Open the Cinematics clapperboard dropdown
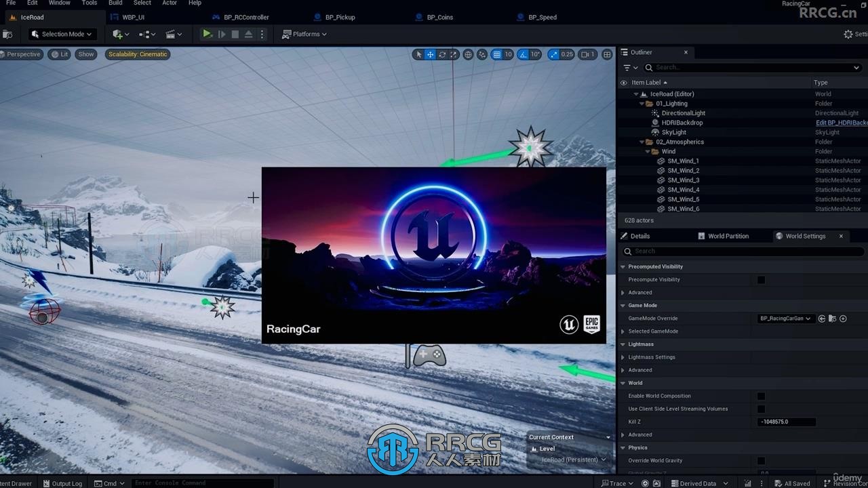Image resolution: width=868 pixels, height=488 pixels. (x=174, y=34)
